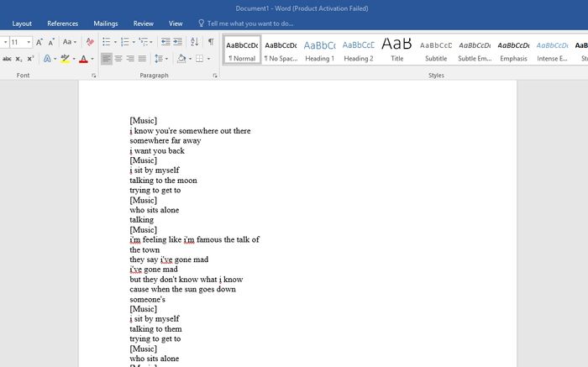Click the Sort icon in Paragraph group
Image resolution: width=588 pixels, height=367 pixels.
(x=195, y=42)
